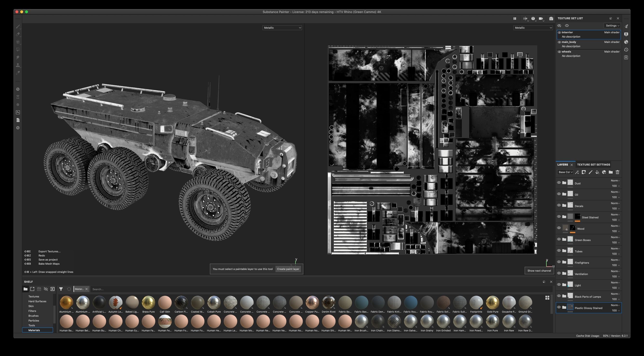Select the Material picker eyedropper
644x356 pixels.
[x=18, y=73]
